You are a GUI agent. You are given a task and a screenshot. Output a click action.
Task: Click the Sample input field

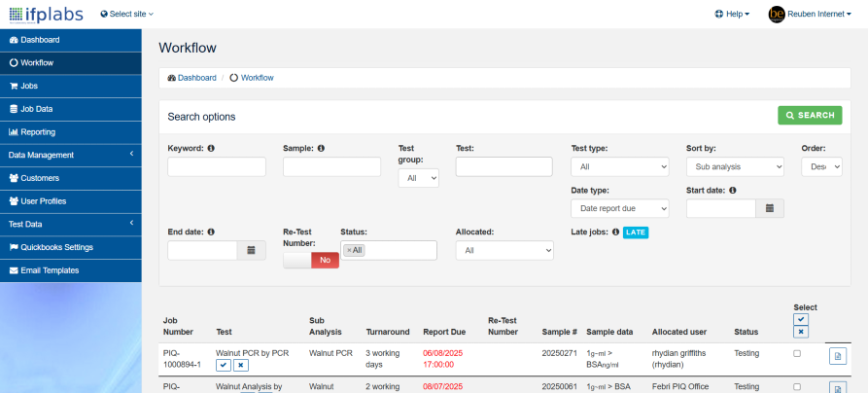pyautogui.click(x=331, y=166)
